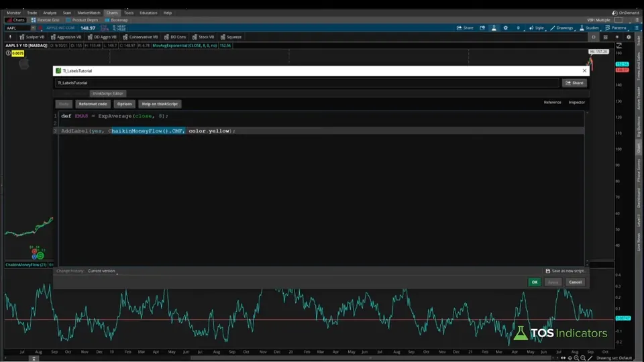This screenshot has width=644, height=362.
Task: Expand the AAPL symbol dropdown arrow
Action: 33,28
